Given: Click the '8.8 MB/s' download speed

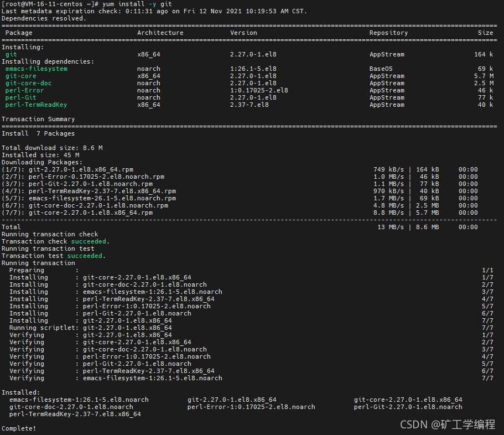Looking at the screenshot, I should [388, 213].
